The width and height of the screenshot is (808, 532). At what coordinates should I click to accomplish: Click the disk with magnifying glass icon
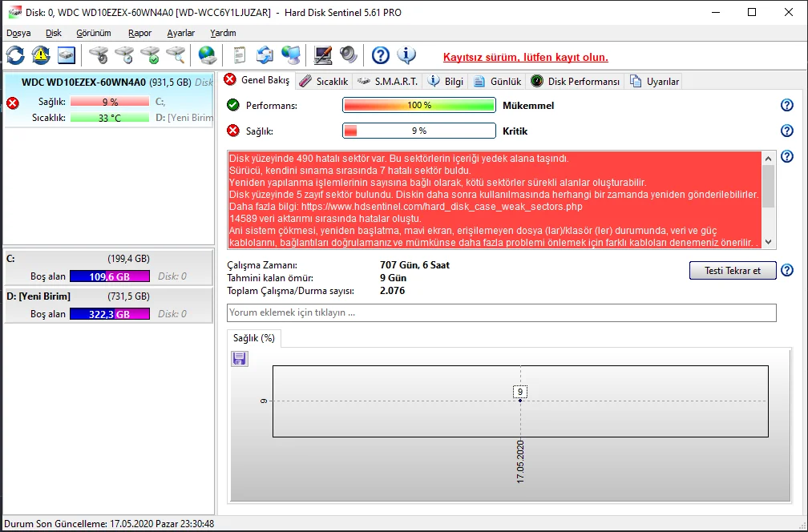(176, 54)
